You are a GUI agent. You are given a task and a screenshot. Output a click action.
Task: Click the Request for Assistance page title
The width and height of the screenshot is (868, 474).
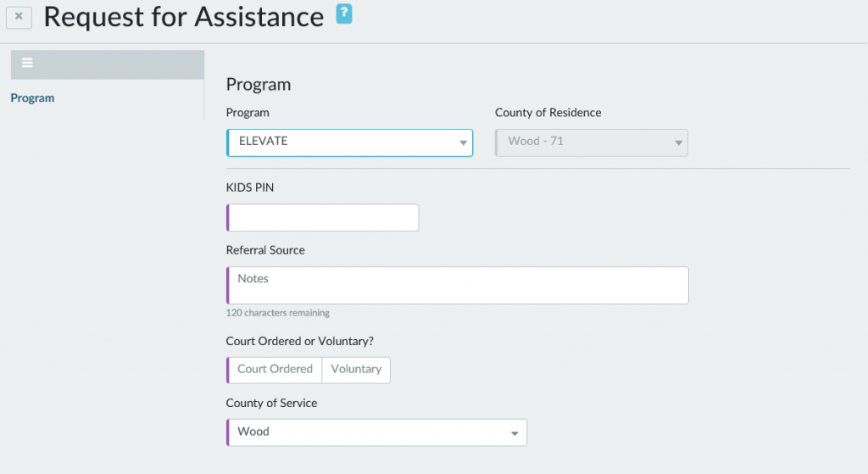point(184,16)
